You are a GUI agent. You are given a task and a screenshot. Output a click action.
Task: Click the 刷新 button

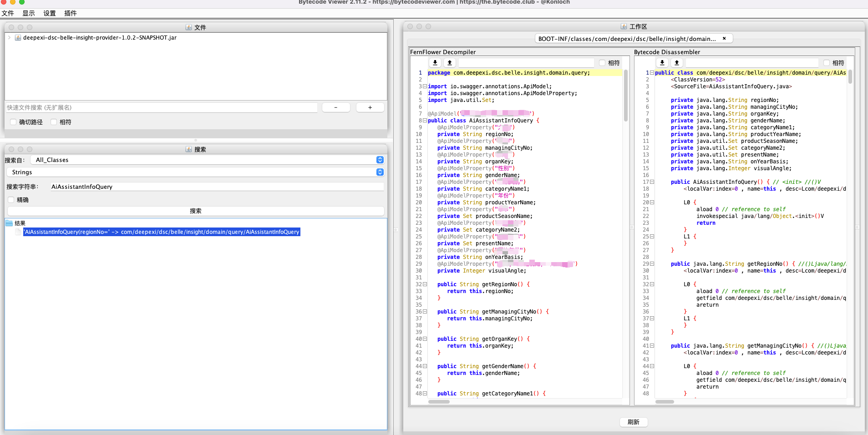(x=633, y=422)
